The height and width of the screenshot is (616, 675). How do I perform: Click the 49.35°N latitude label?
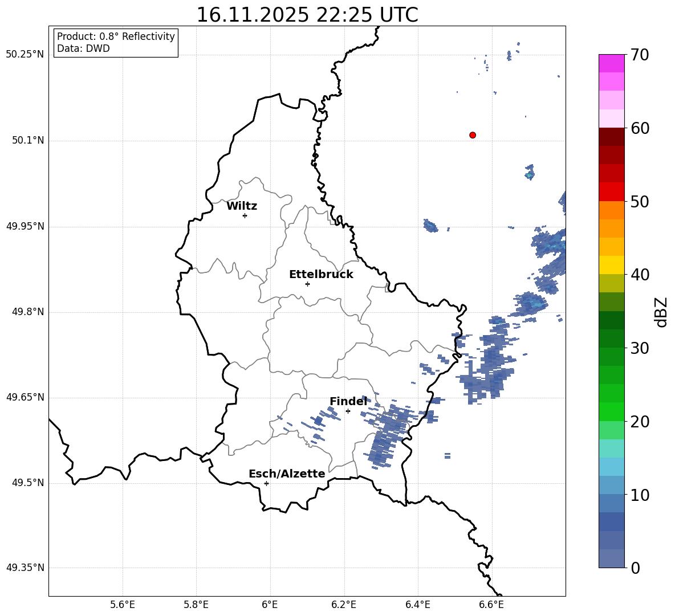pyautogui.click(x=25, y=568)
